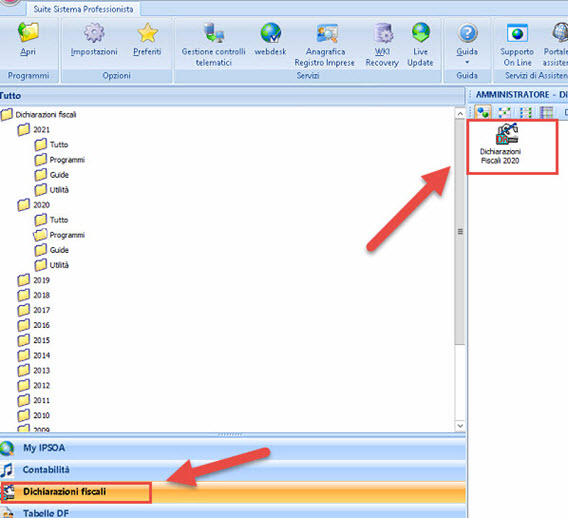Open the Tabelle DF section
The width and height of the screenshot is (568, 518).
233,511
